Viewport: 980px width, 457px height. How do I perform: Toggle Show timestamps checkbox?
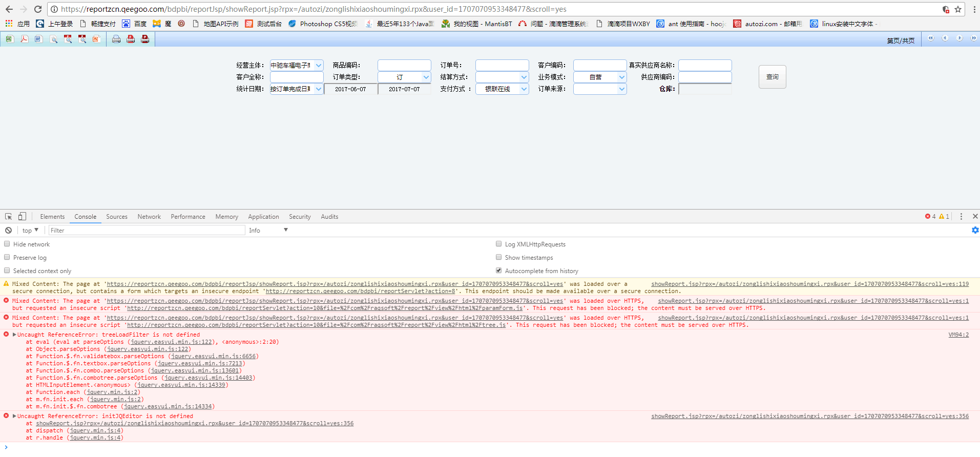tap(498, 258)
